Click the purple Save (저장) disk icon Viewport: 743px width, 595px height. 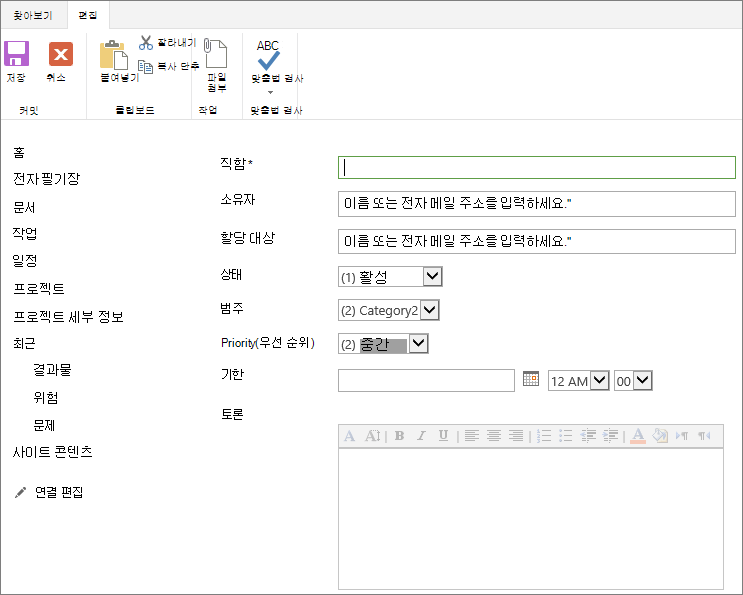pyautogui.click(x=17, y=54)
